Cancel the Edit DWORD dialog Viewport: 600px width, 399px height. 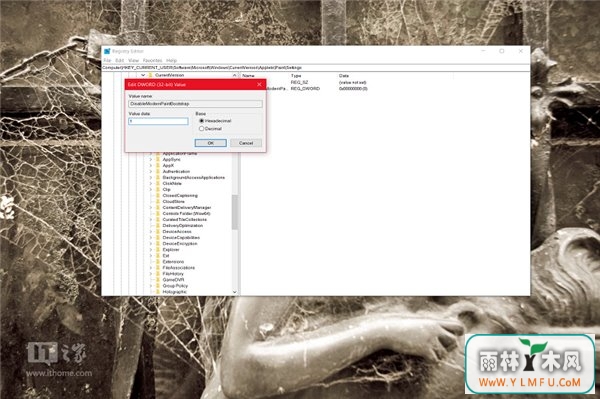tap(246, 143)
